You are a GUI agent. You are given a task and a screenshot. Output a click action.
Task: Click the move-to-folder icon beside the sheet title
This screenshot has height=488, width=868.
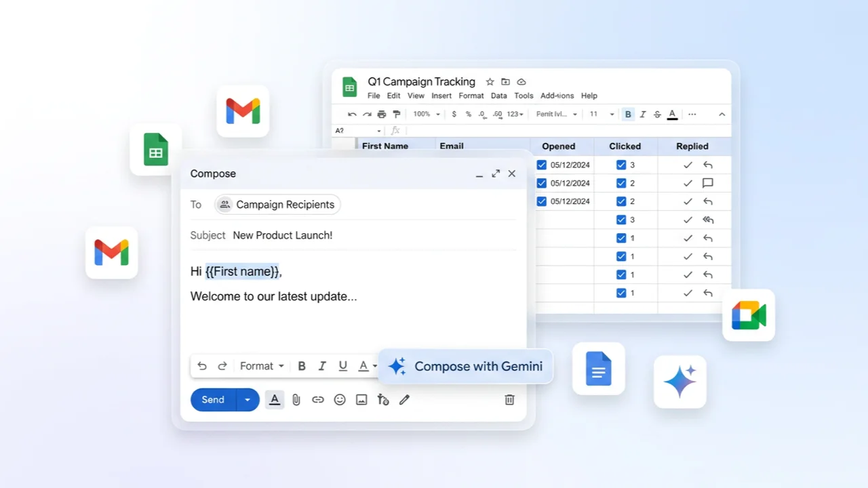pyautogui.click(x=505, y=81)
